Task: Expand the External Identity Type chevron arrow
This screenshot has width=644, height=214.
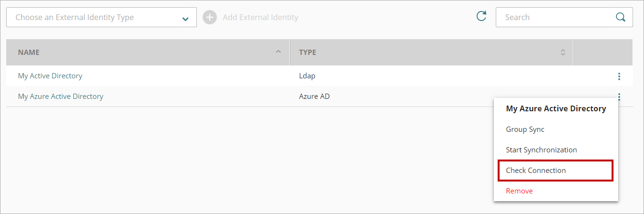Action: (185, 18)
